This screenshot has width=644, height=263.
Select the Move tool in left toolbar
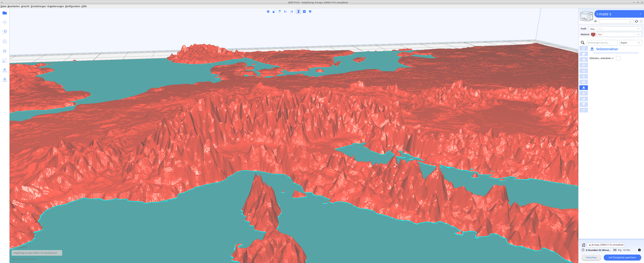pyautogui.click(x=4, y=22)
